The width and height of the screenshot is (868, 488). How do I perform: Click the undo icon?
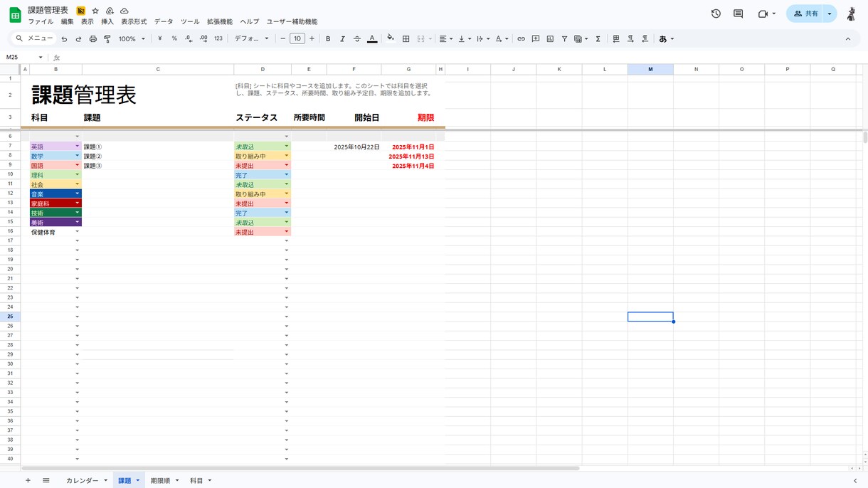coord(64,39)
